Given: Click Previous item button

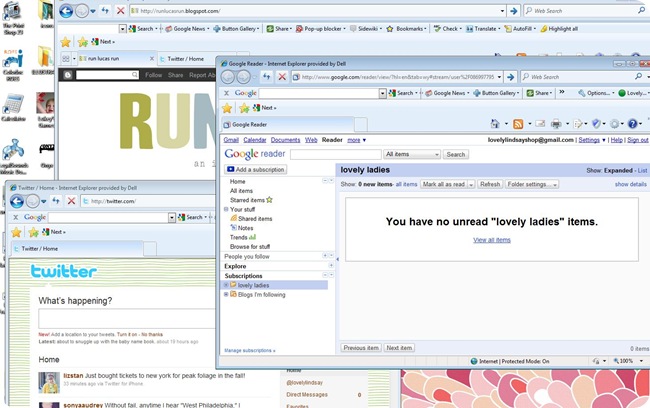Looking at the screenshot, I should point(361,348).
